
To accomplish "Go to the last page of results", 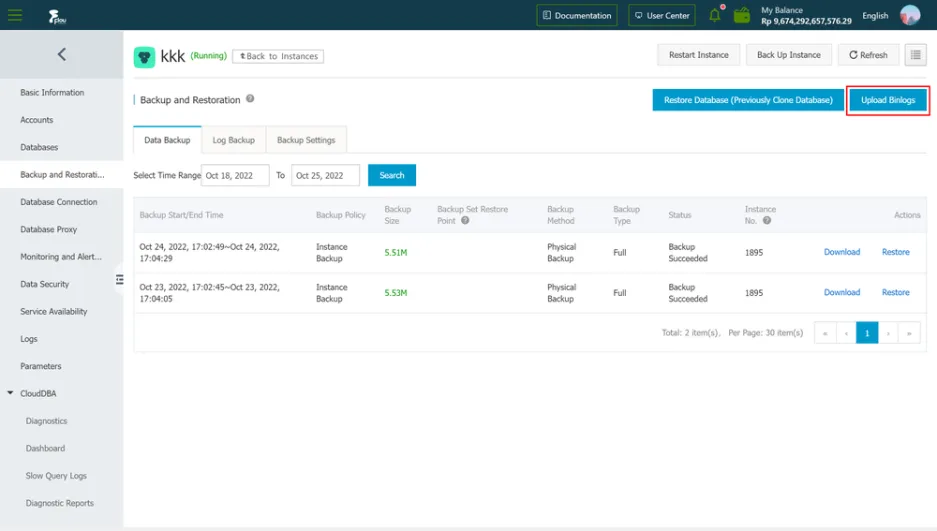I will click(x=910, y=333).
